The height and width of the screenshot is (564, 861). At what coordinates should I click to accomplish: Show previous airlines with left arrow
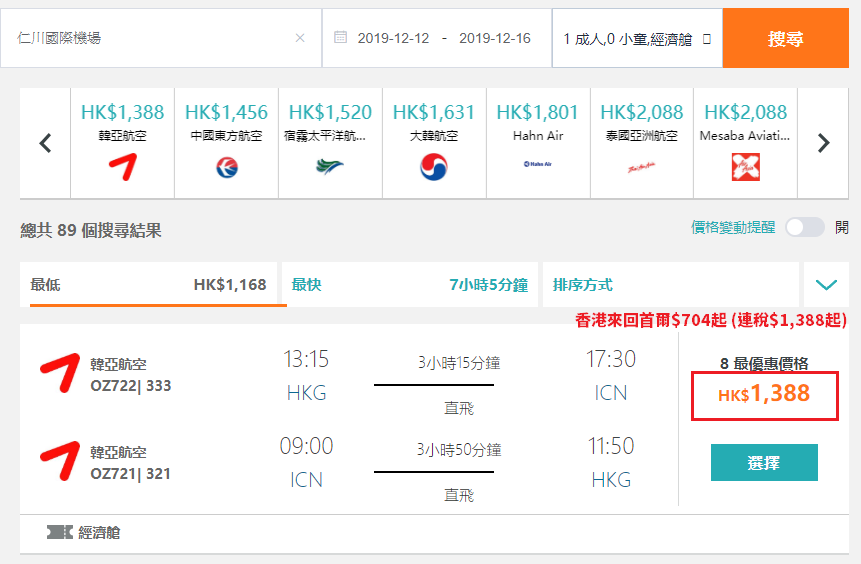[46, 143]
